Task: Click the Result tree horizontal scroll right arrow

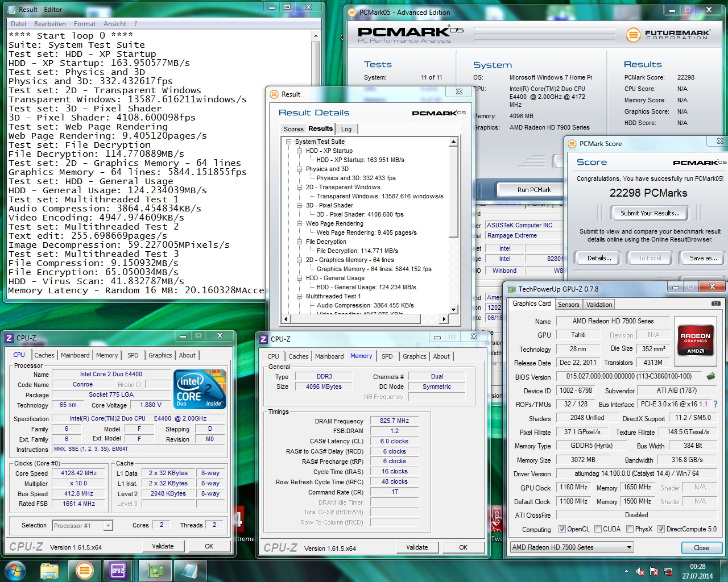Action: [x=444, y=319]
